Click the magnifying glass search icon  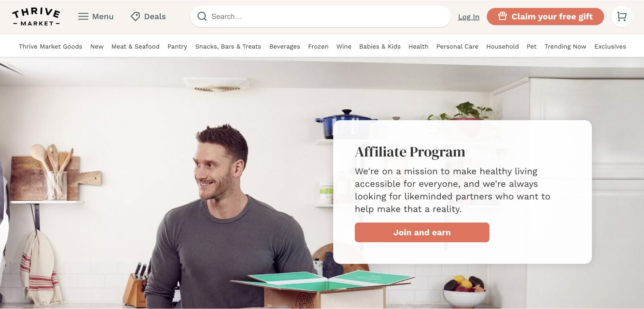coord(202,16)
